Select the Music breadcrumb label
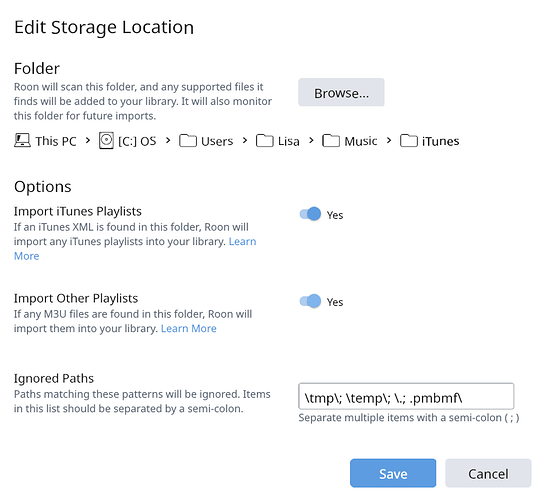The height and width of the screenshot is (500, 544). [x=360, y=141]
